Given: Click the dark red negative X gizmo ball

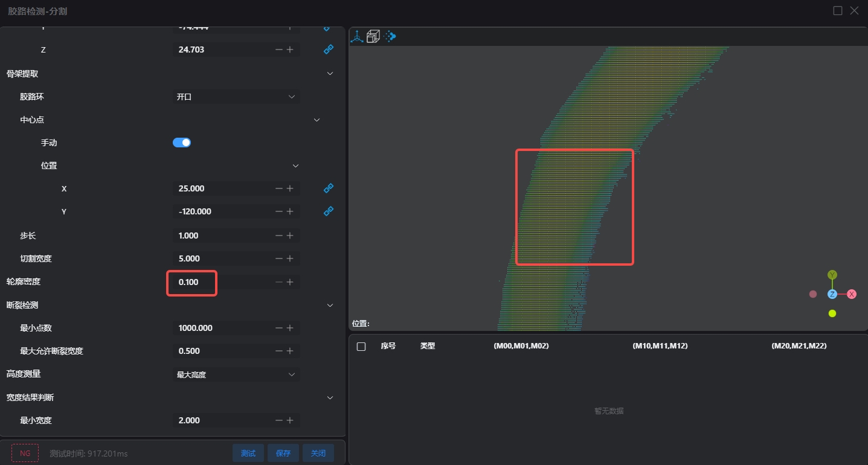Looking at the screenshot, I should pos(813,294).
